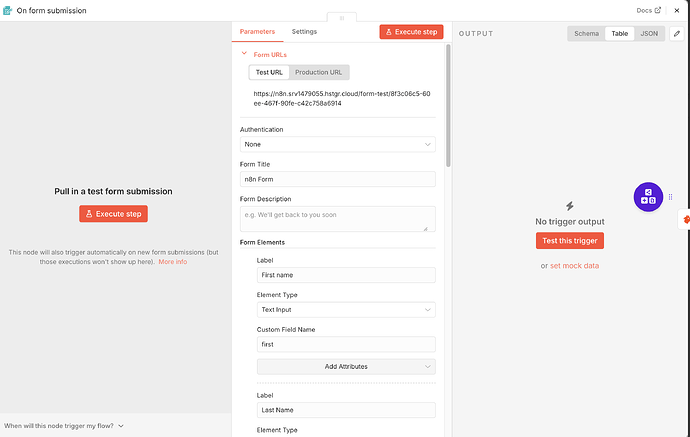Viewport: 690px width, 437px height.
Task: Click the Form Title input field
Action: coord(337,179)
